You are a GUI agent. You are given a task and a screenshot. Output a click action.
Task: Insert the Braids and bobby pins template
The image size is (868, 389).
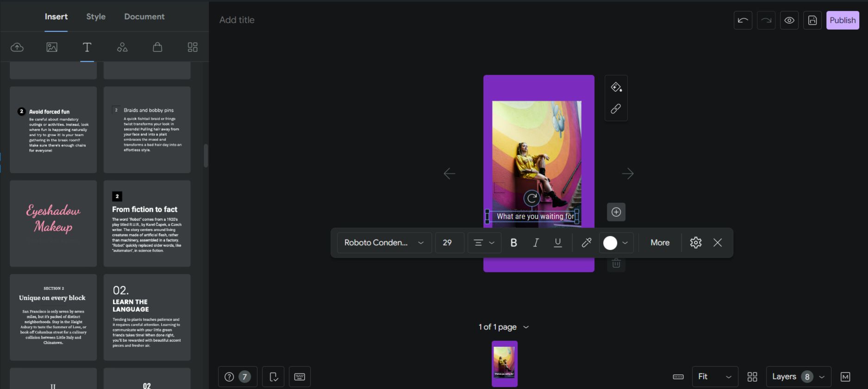tap(147, 130)
